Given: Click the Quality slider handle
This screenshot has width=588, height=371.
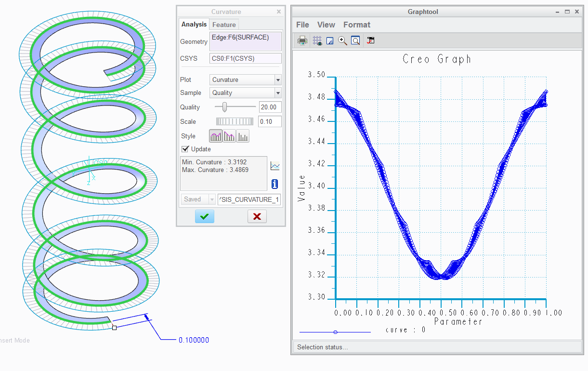Looking at the screenshot, I should pos(224,107).
